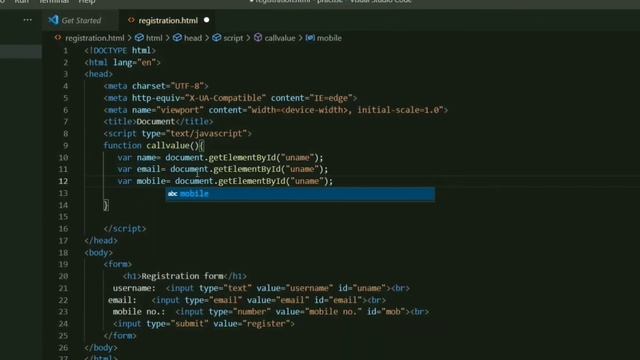The height and width of the screenshot is (360, 640).
Task: Click the callvalue function icon in breadcrumb
Action: (258, 38)
